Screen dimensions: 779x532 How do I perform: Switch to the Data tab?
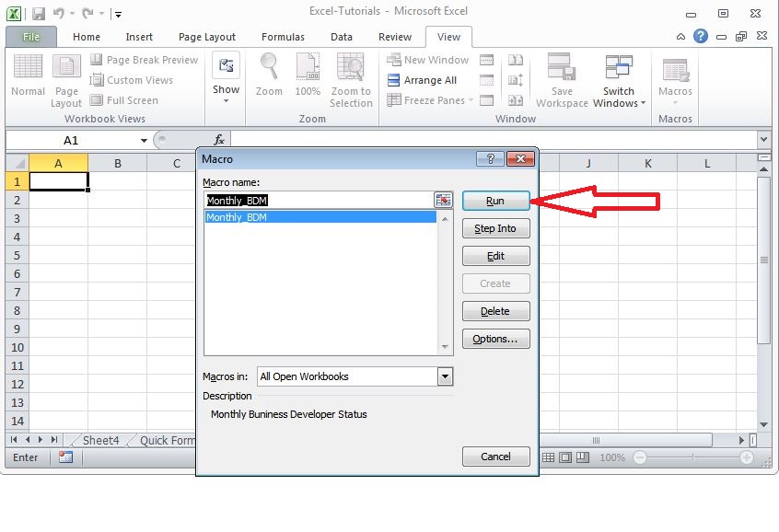coord(342,37)
